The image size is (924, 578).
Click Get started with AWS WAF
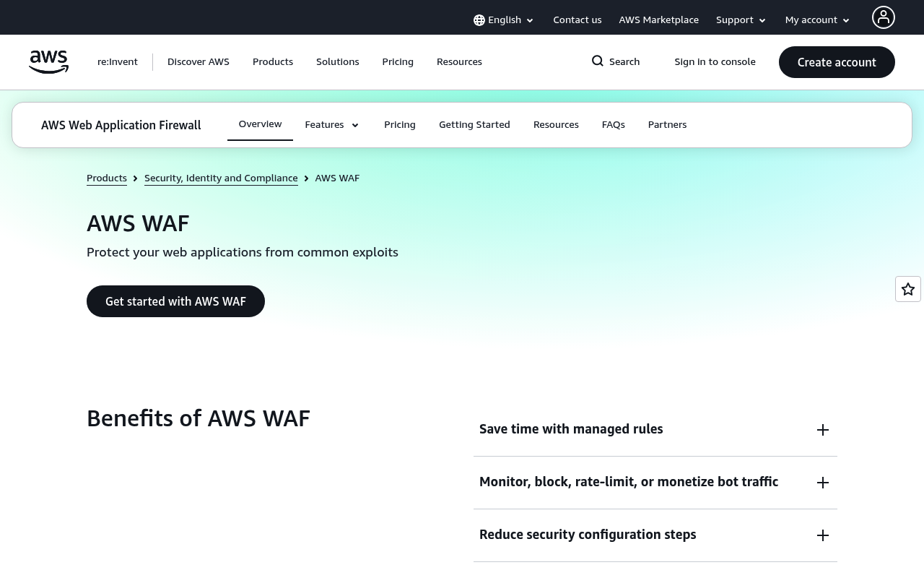click(x=175, y=301)
